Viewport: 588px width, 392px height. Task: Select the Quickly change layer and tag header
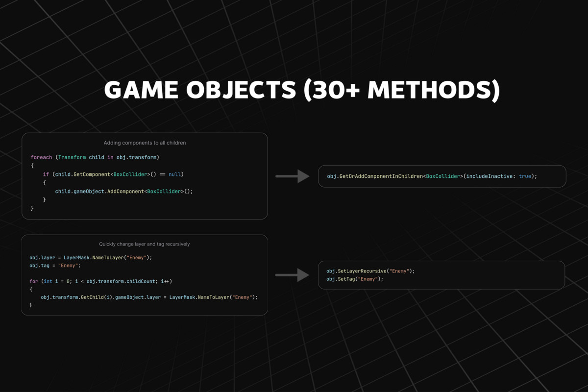click(x=145, y=244)
